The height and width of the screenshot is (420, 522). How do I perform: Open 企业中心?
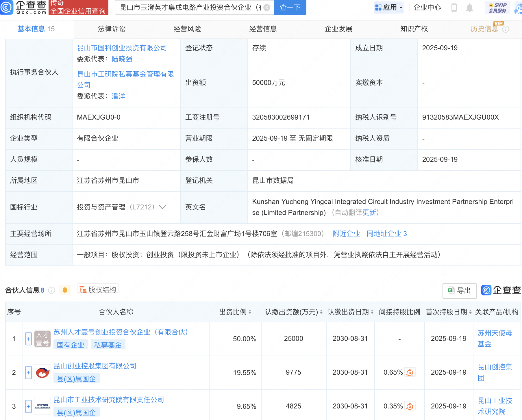pos(427,8)
